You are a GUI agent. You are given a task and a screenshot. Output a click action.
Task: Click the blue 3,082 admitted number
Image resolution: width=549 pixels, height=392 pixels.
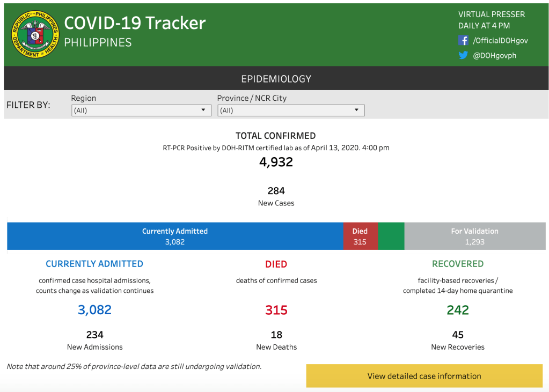click(x=94, y=310)
